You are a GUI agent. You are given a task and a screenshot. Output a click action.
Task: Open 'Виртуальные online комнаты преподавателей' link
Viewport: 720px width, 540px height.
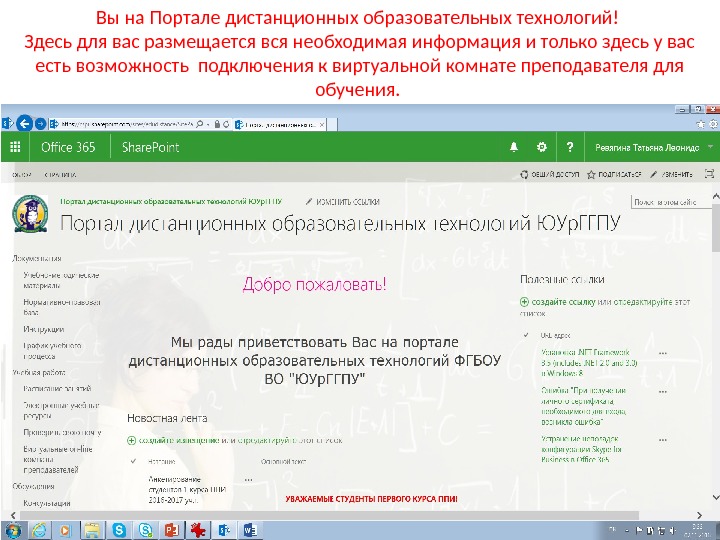click(x=58, y=459)
